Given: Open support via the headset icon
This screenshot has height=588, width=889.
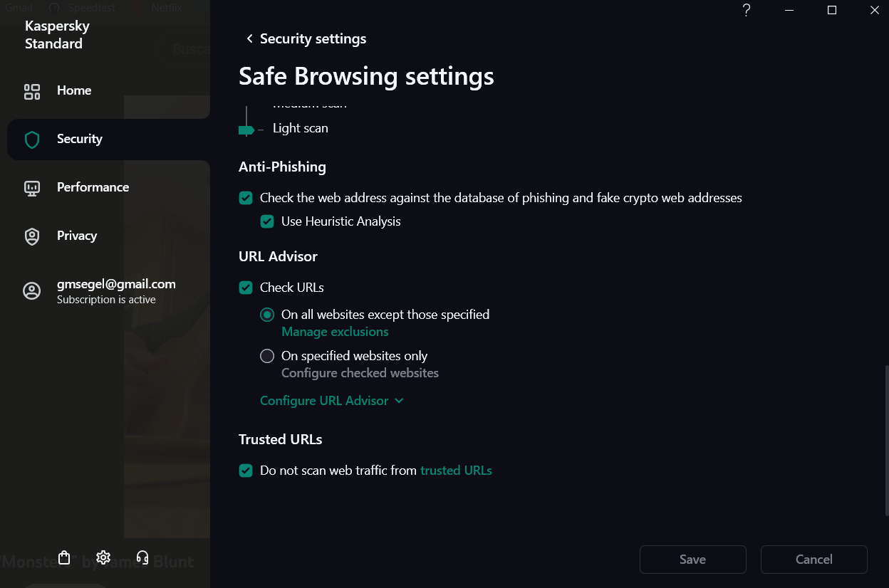Looking at the screenshot, I should (142, 557).
